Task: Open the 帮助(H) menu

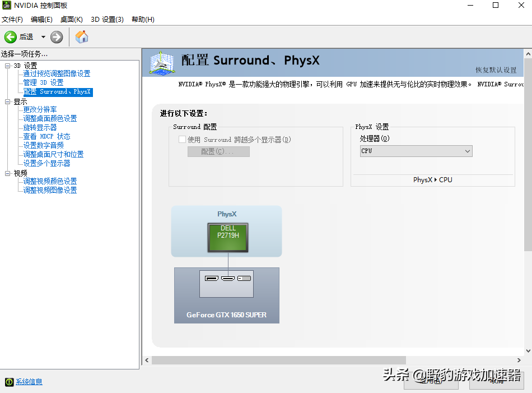Action: point(143,20)
